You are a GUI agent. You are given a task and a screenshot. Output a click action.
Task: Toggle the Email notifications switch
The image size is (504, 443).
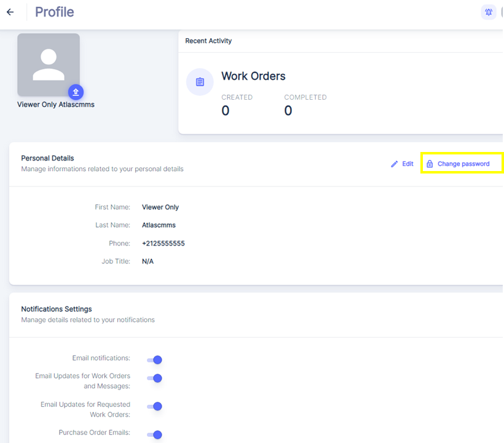click(x=155, y=360)
